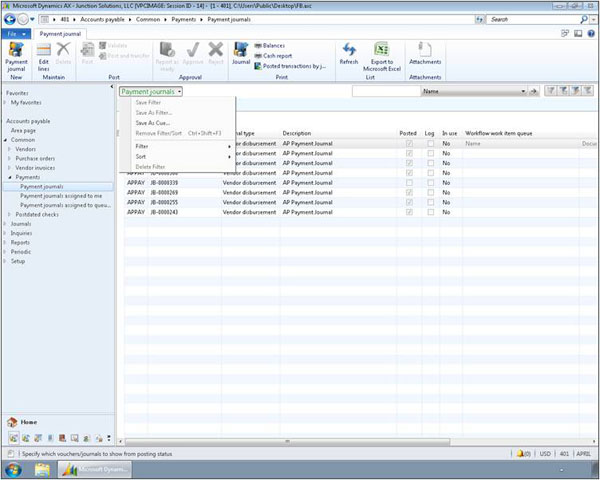
Task: Toggle Posted checkbox for journal JB-0000243
Action: click(x=409, y=212)
